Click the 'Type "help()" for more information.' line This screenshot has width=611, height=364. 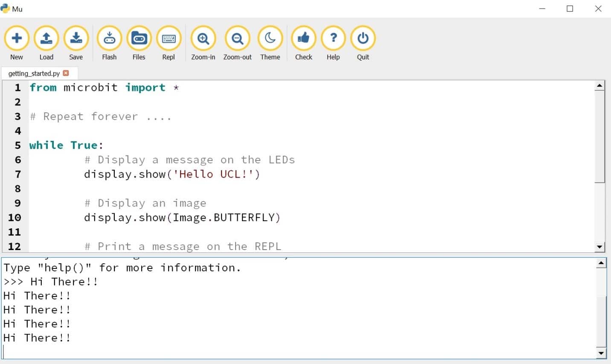pos(122,268)
